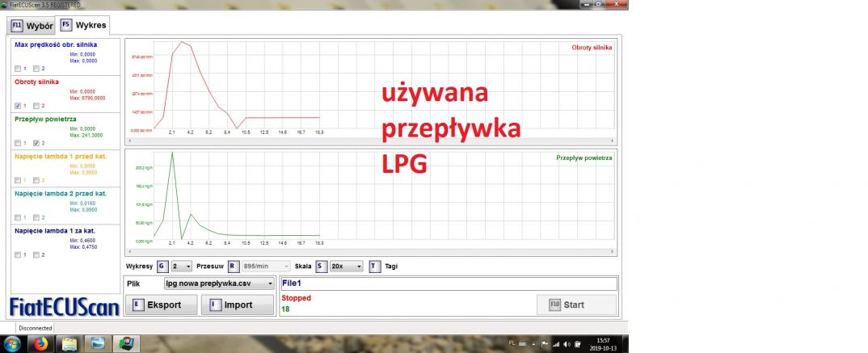Click the Import button
The height and width of the screenshot is (353, 868).
coord(238,305)
